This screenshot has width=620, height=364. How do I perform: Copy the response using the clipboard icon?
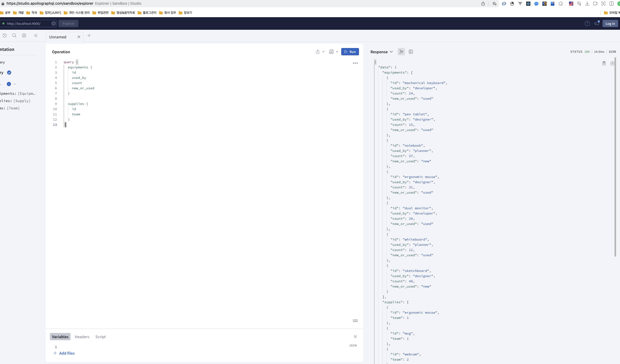[x=604, y=63]
